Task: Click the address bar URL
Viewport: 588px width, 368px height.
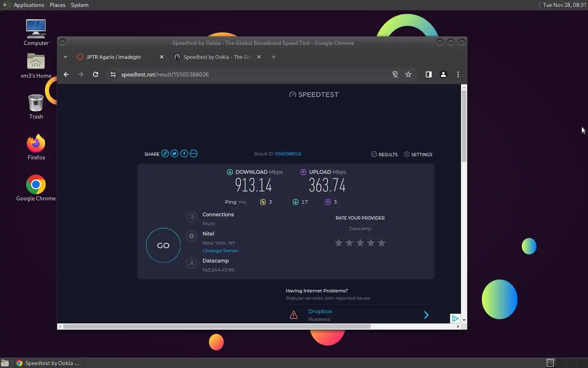Action: [x=165, y=74]
